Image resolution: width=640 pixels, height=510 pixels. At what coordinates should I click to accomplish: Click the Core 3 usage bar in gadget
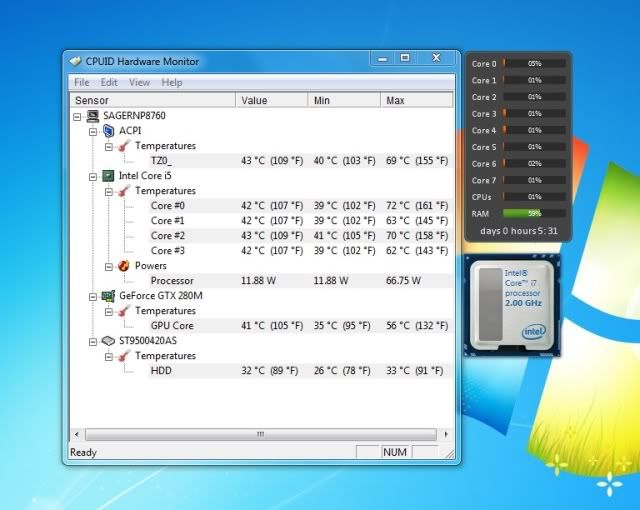[534, 113]
